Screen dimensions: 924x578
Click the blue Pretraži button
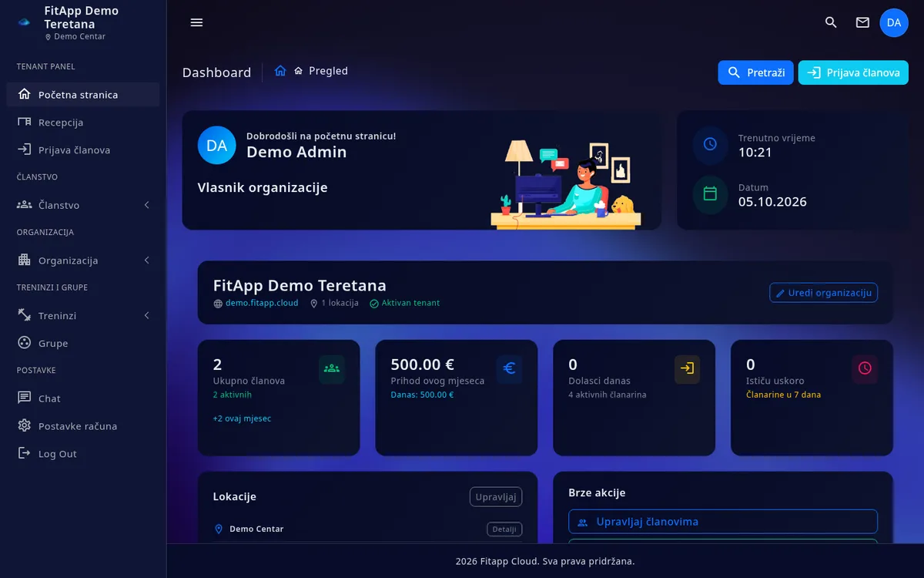click(755, 72)
